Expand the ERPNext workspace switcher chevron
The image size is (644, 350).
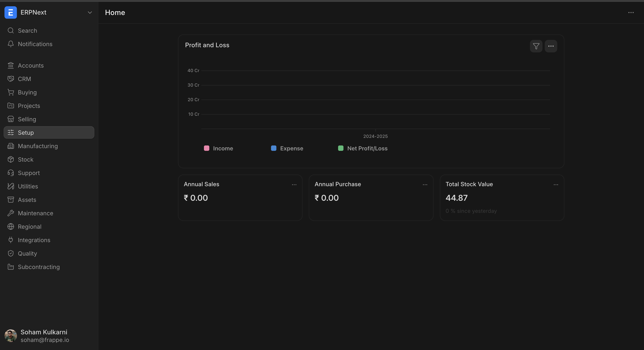[90, 13]
